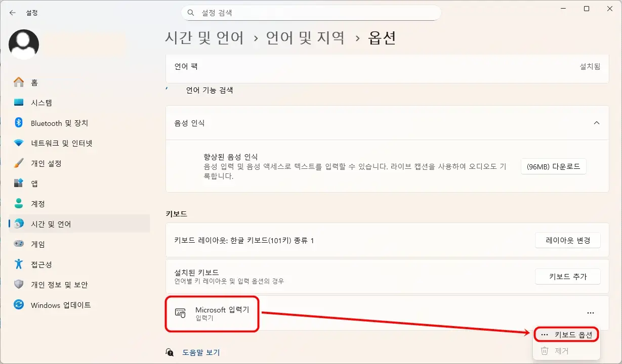Navigate to 언어 및 지역 breadcrumb
This screenshot has height=364, width=622.
click(306, 37)
